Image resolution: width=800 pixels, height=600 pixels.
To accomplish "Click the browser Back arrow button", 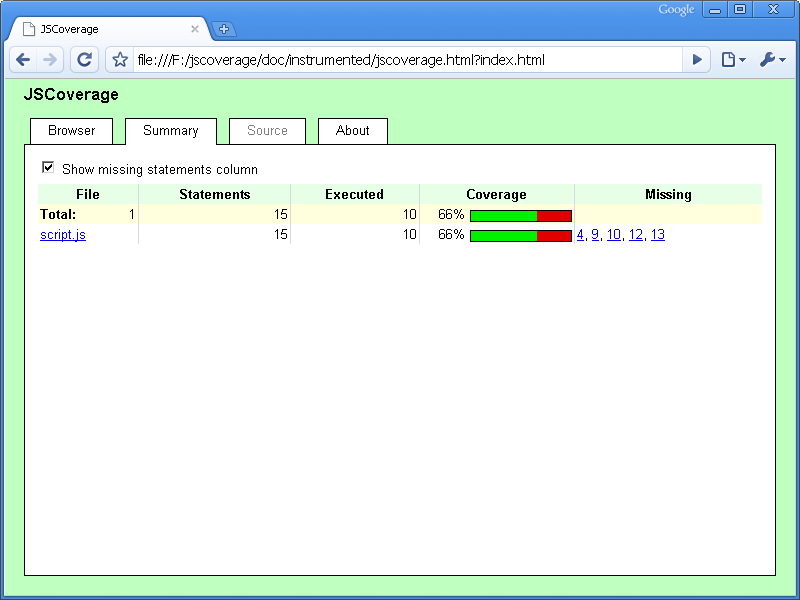I will click(24, 60).
